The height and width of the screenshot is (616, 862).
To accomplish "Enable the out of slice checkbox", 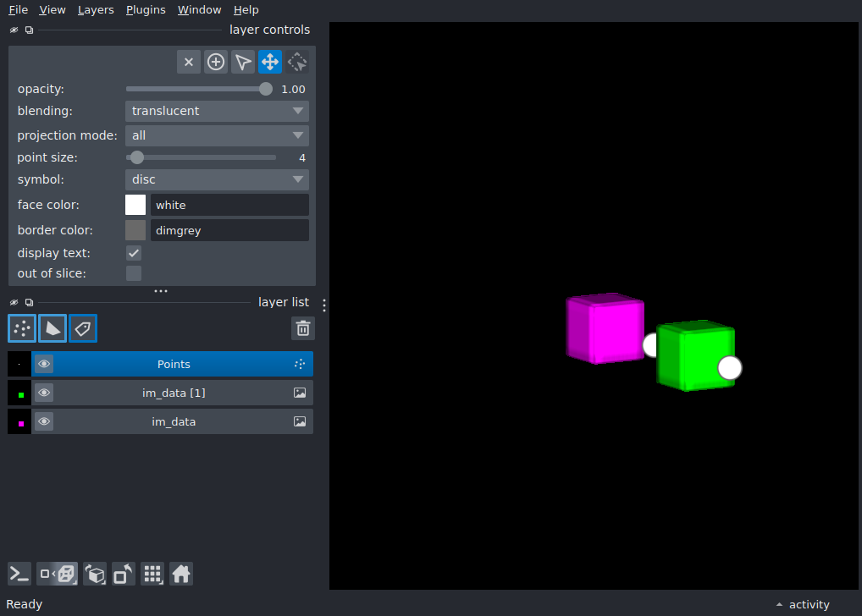I will tap(134, 273).
